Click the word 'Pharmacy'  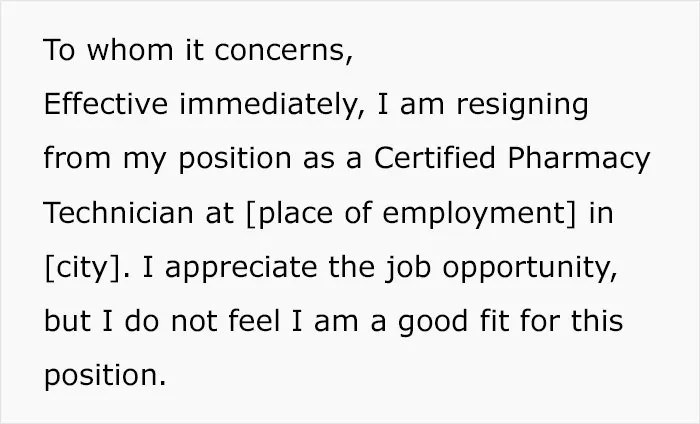(x=579, y=160)
